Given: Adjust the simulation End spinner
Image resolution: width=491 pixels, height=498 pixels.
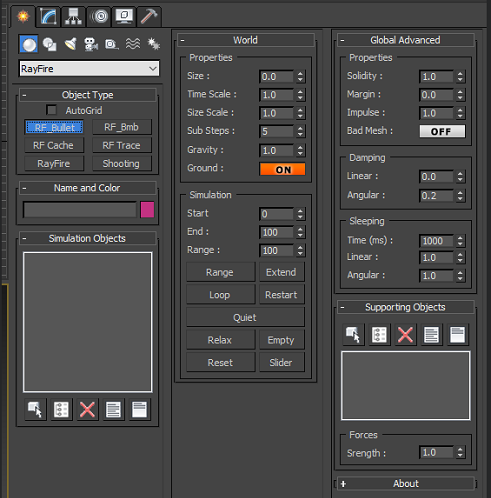Looking at the screenshot, I should point(300,232).
